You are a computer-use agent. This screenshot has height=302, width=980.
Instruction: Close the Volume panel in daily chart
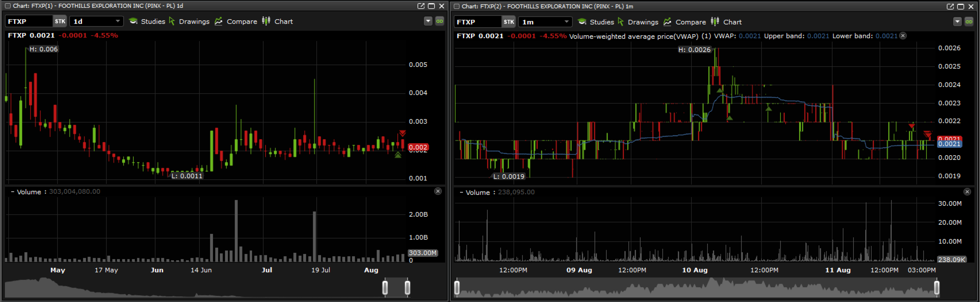coord(438,191)
